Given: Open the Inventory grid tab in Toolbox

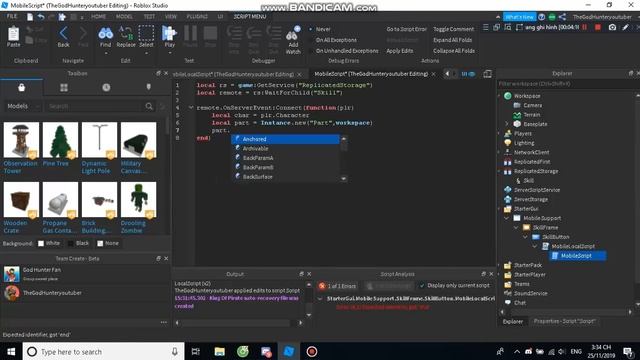Looking at the screenshot, I should (x=64, y=87).
